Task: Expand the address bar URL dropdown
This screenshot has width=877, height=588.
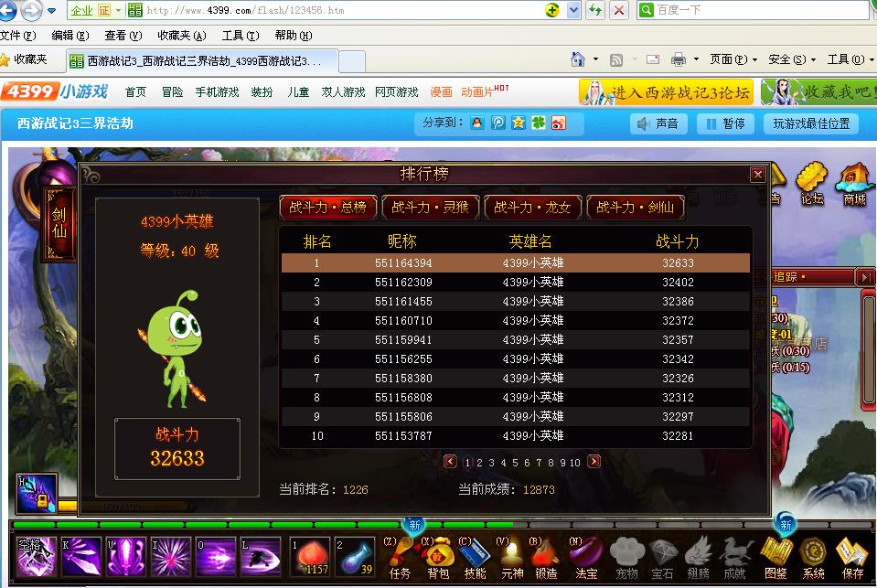Action: tap(573, 10)
